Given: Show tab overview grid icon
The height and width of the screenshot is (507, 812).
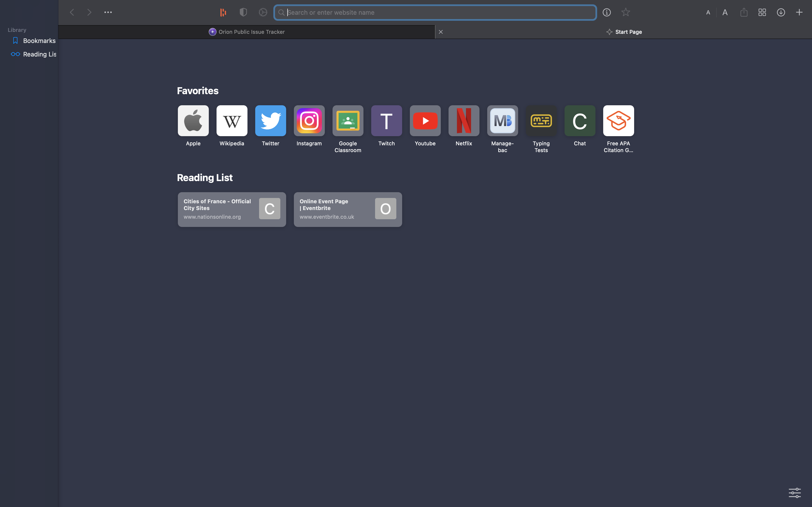Looking at the screenshot, I should click(762, 12).
